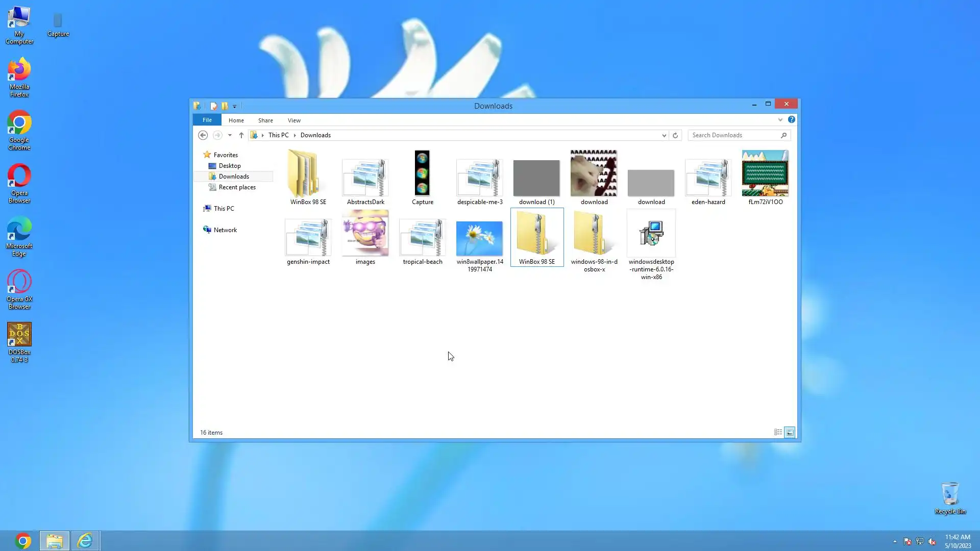Image resolution: width=980 pixels, height=551 pixels.
Task: Refresh the Downloads folder view
Action: coord(675,135)
